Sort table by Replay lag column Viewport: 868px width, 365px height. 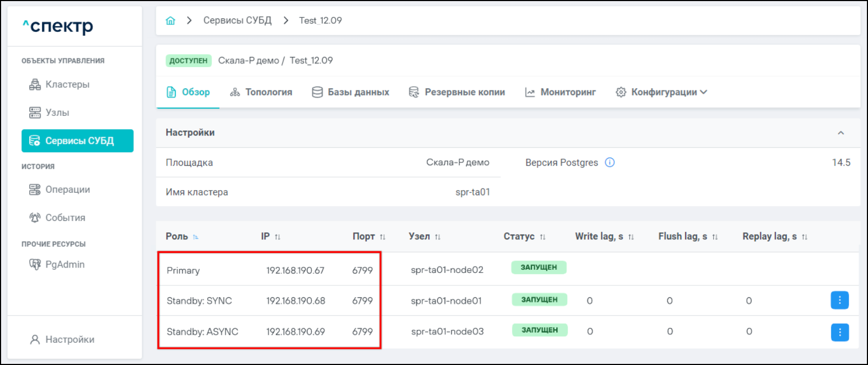pos(804,237)
